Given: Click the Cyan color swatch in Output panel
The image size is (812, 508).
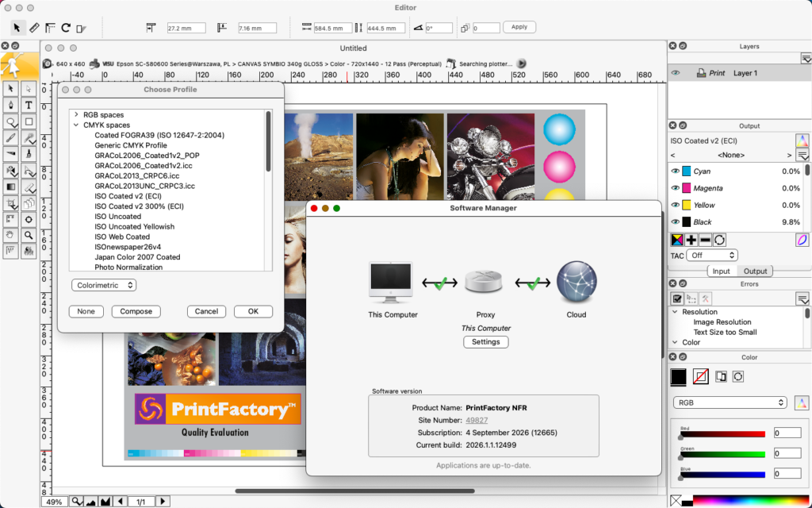Looking at the screenshot, I should (x=687, y=171).
